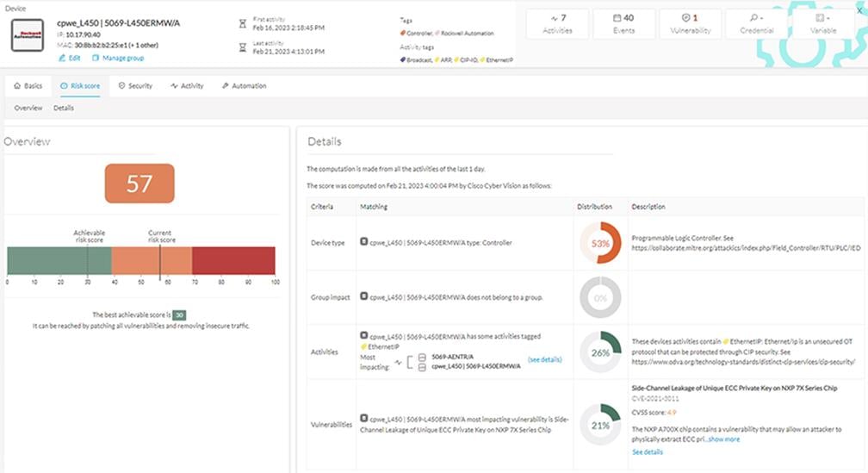This screenshot has height=473, width=868.
Task: Close the device panel with X
Action: click(x=860, y=10)
